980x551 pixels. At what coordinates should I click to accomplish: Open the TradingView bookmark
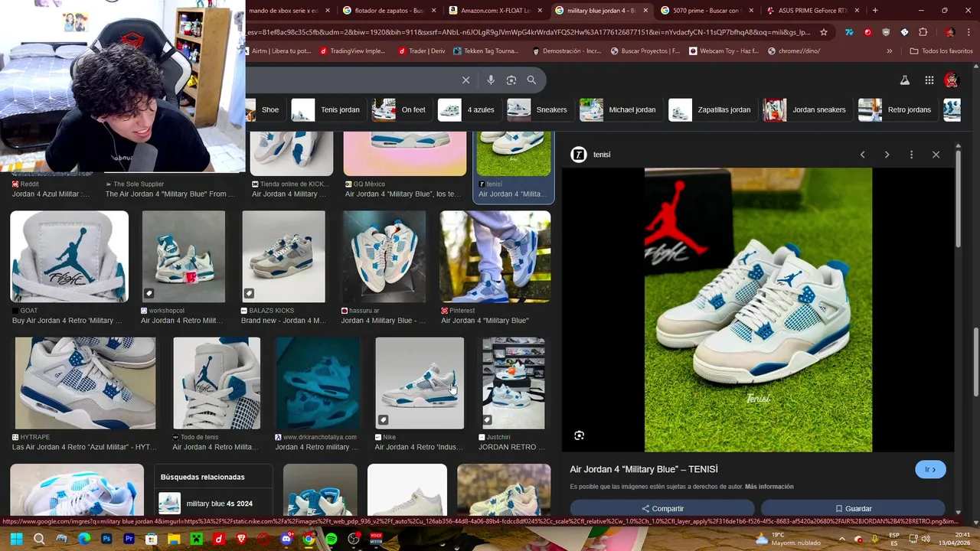(x=353, y=51)
